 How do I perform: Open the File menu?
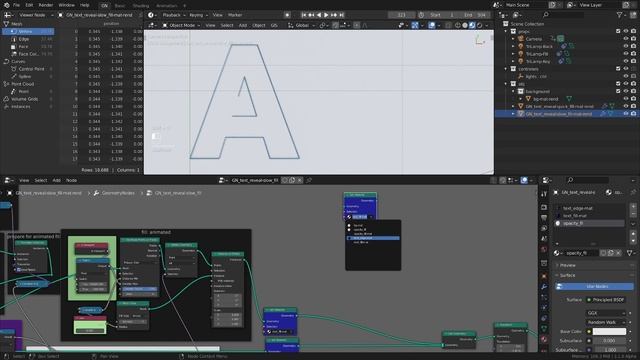coord(16,5)
